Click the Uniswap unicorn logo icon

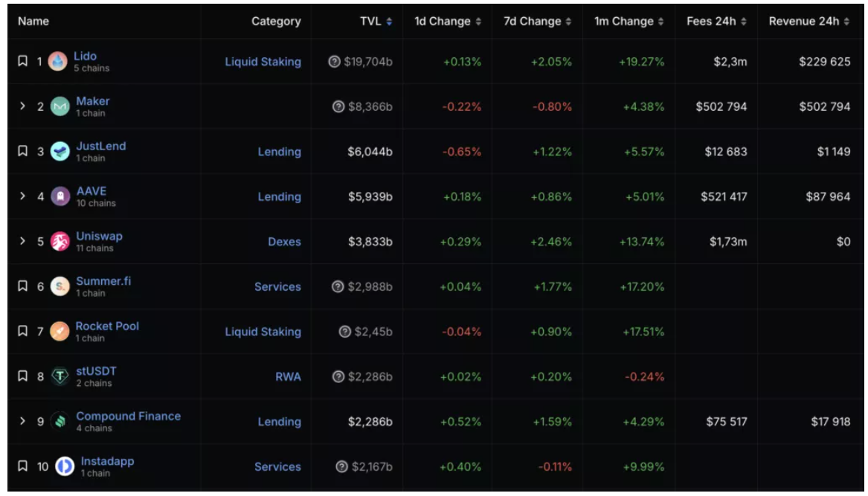(60, 242)
